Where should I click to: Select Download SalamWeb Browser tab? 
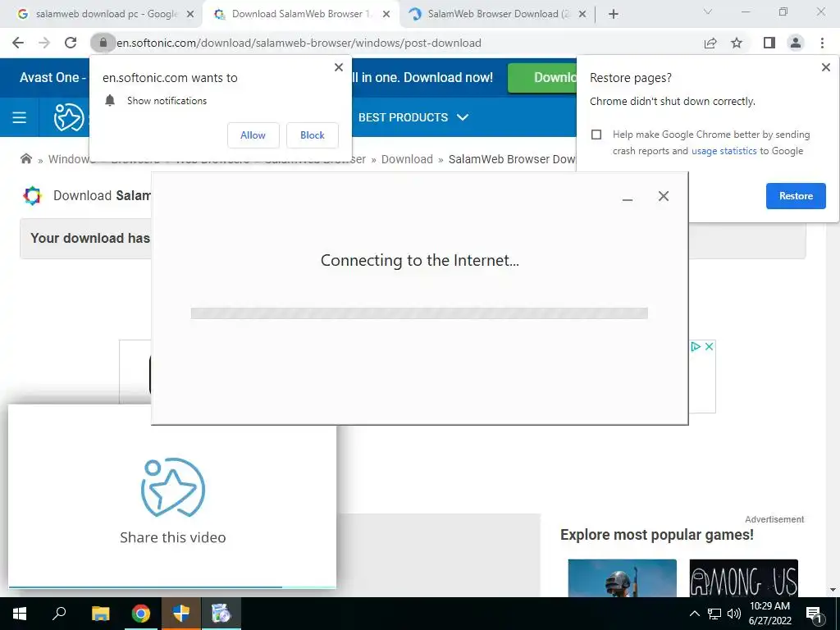pos(301,14)
